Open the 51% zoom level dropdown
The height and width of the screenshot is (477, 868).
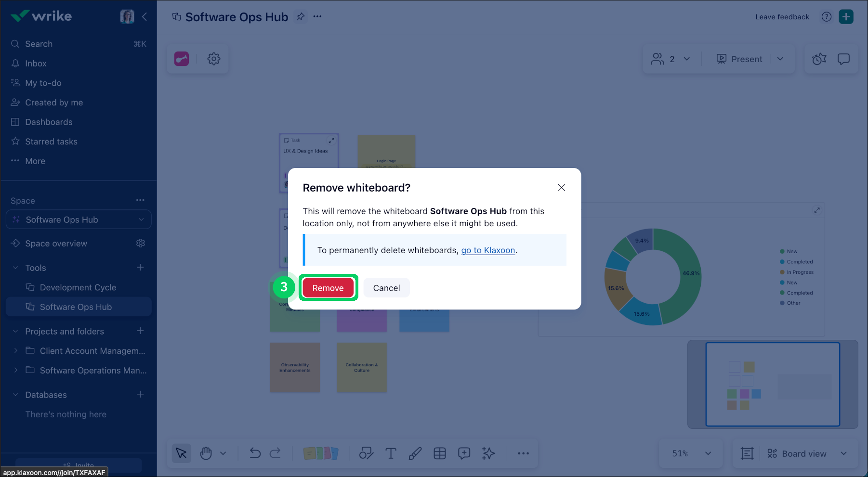(x=691, y=453)
